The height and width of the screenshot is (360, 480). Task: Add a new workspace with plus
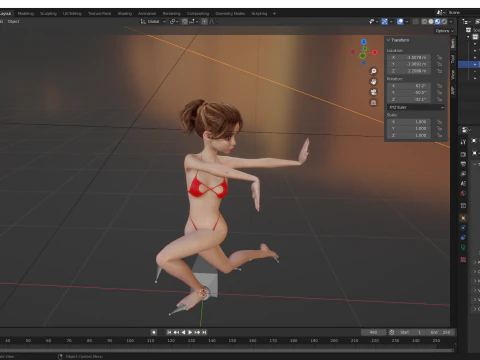[x=274, y=13]
